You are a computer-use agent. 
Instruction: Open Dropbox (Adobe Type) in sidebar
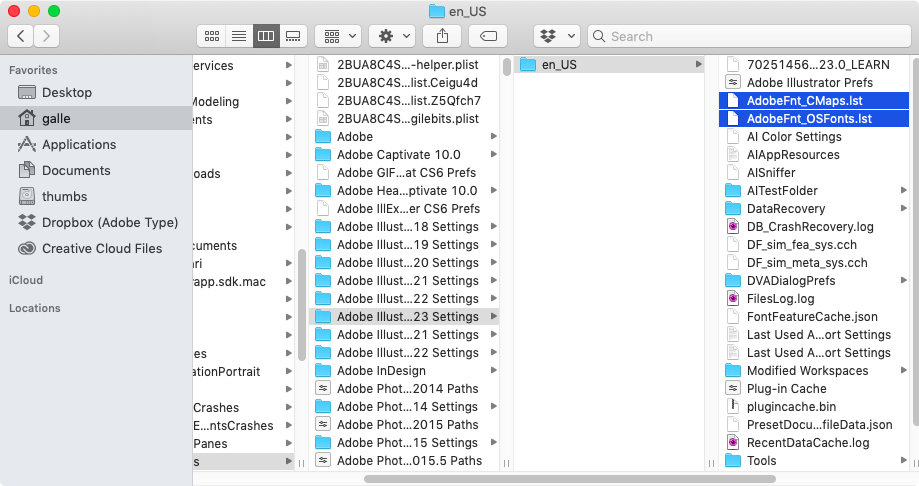pos(96,222)
